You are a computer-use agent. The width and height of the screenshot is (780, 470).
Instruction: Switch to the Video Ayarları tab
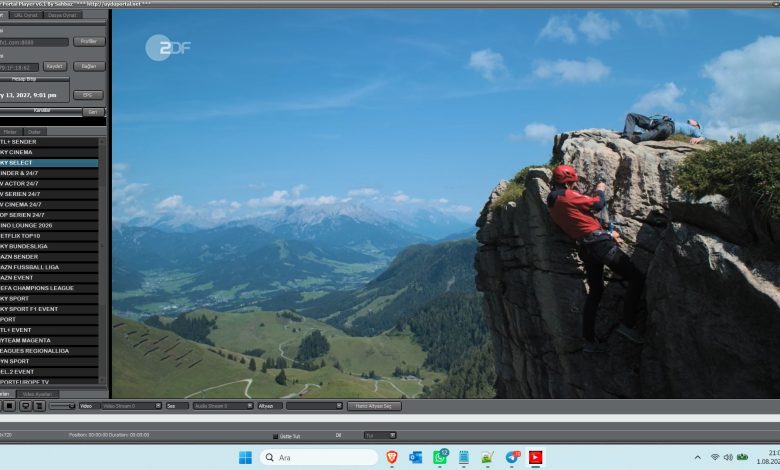pyautogui.click(x=37, y=394)
